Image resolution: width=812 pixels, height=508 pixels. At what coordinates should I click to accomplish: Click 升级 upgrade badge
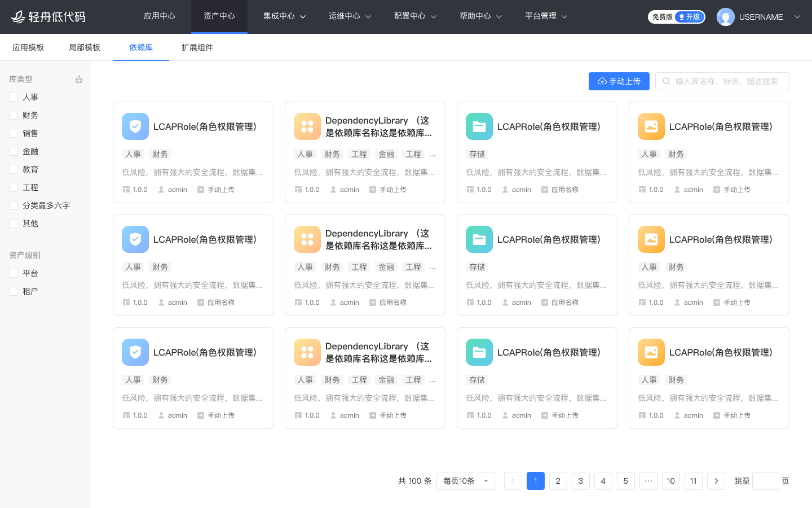click(690, 17)
